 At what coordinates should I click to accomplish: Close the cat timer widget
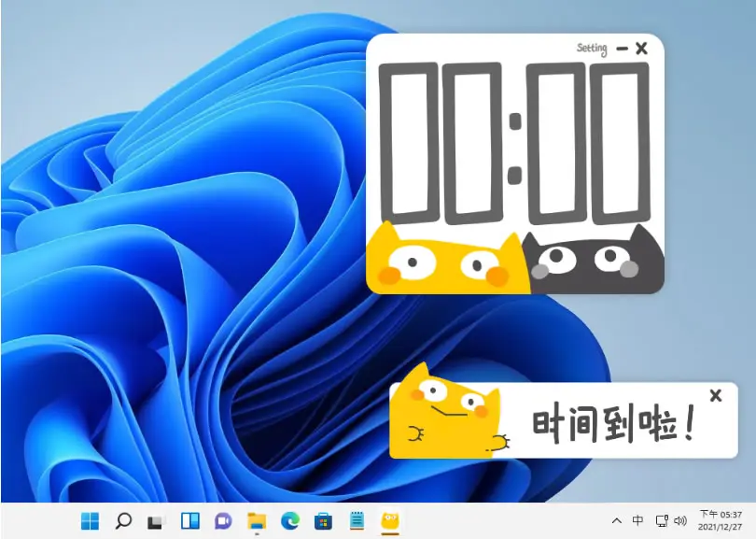(641, 49)
